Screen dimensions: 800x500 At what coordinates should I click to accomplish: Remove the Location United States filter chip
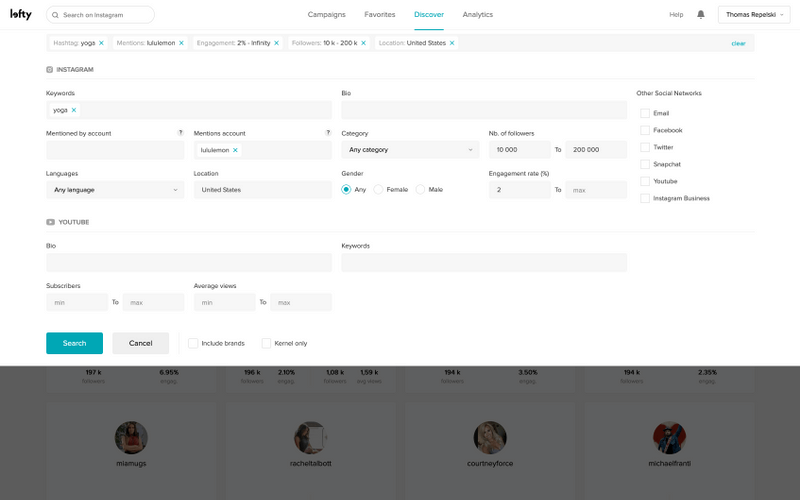(x=452, y=43)
